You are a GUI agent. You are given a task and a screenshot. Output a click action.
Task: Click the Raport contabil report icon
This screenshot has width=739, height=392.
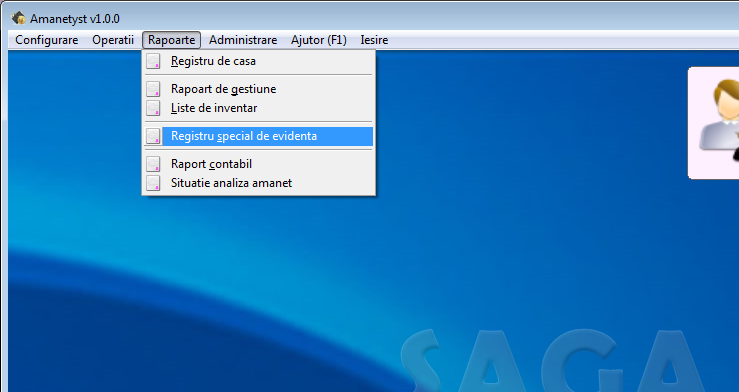click(x=153, y=164)
